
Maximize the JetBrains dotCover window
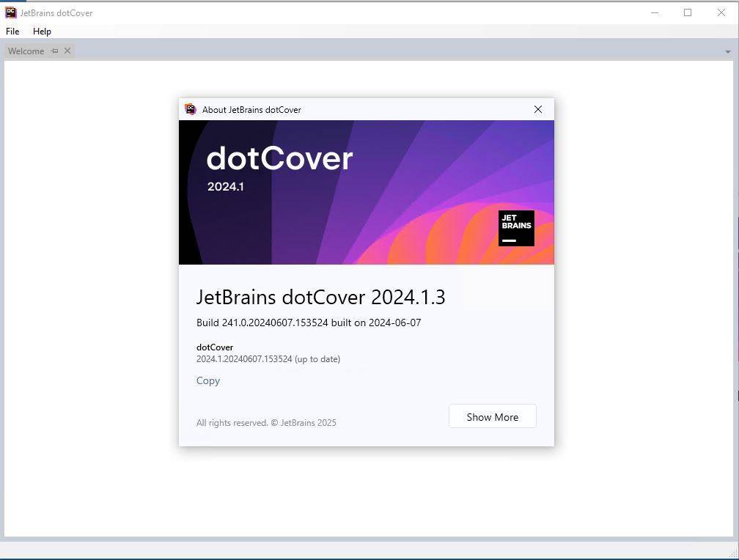tap(688, 12)
